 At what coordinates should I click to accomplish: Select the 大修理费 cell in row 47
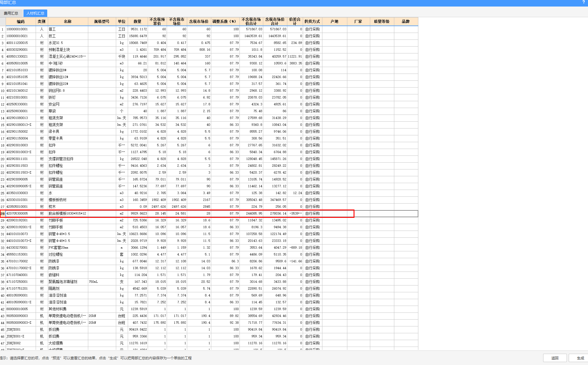coord(68,343)
